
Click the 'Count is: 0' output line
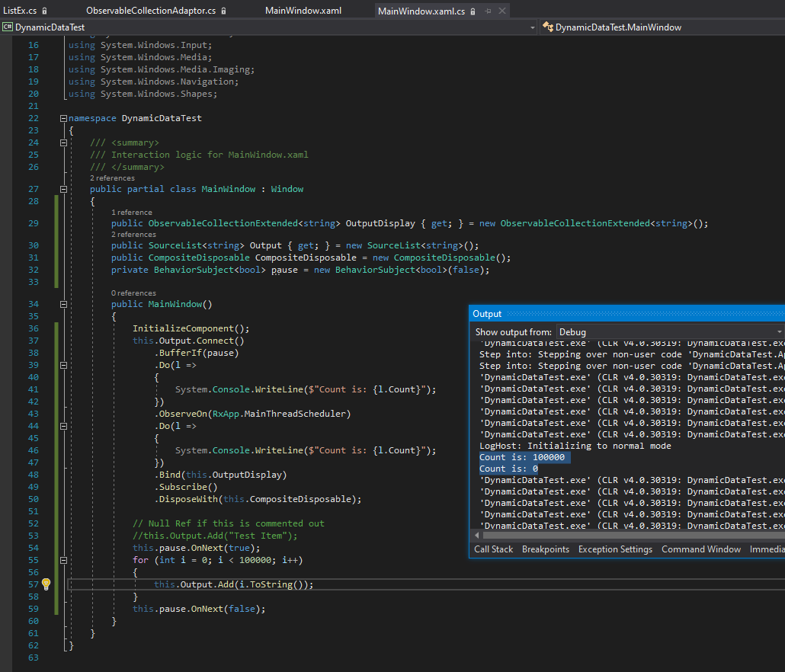508,469
